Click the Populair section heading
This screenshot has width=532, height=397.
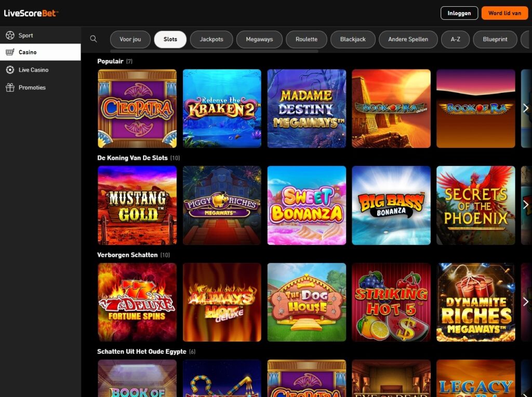pyautogui.click(x=110, y=61)
